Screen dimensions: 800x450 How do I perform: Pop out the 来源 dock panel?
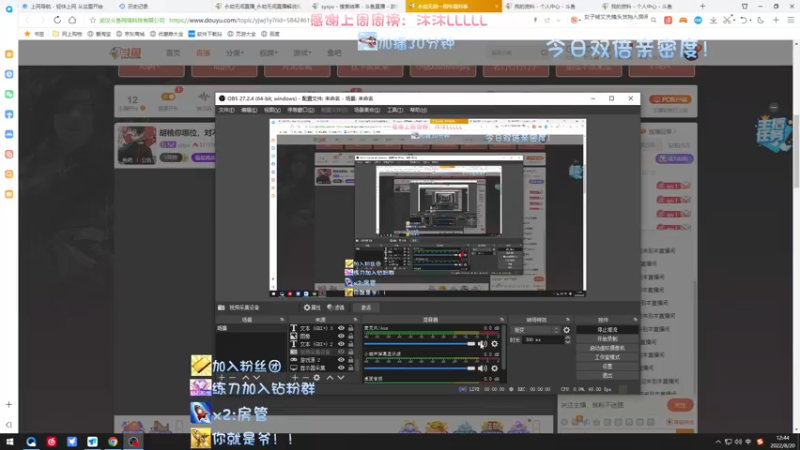coord(356,320)
